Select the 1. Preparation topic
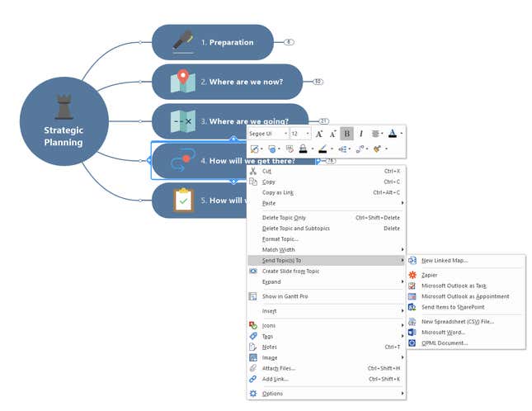The image size is (532, 411). pyautogui.click(x=213, y=42)
